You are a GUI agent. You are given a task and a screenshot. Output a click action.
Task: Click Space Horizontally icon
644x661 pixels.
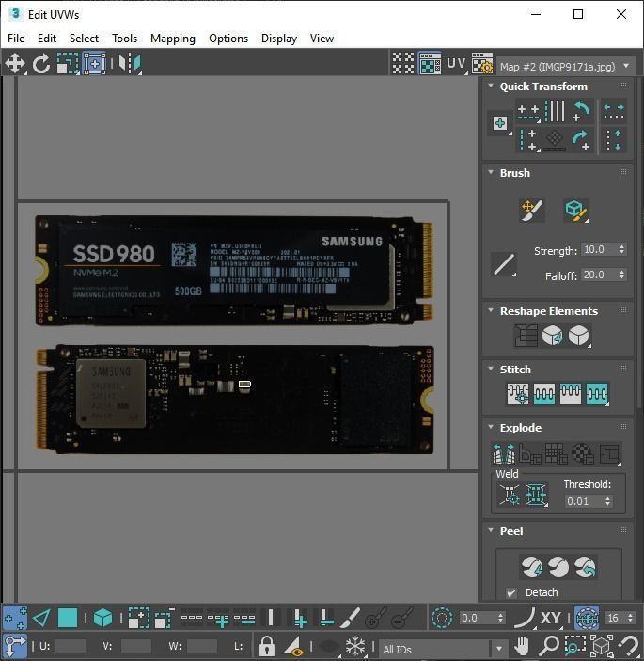pyautogui.click(x=614, y=111)
